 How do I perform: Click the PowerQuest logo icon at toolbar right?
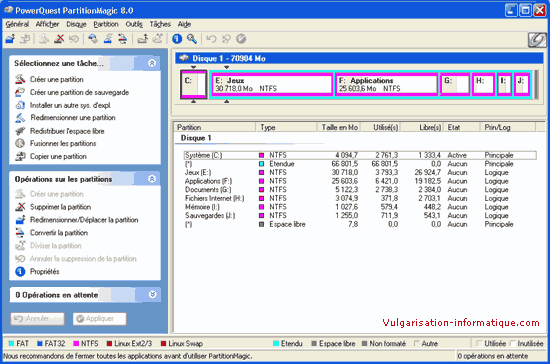(x=537, y=40)
